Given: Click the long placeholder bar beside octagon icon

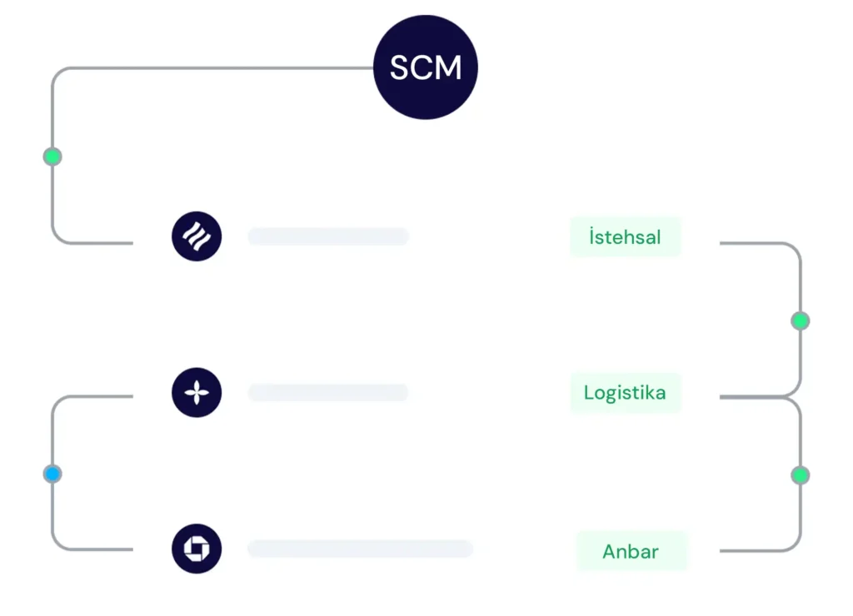Looking at the screenshot, I should pos(360,549).
